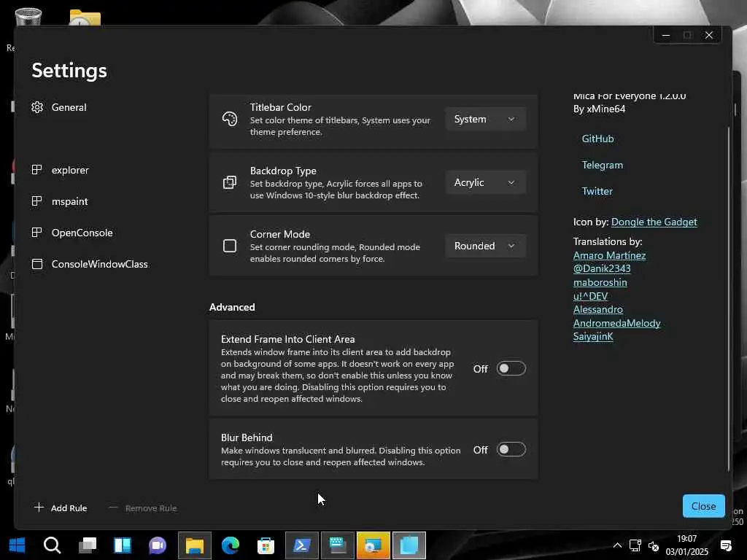Launch Microsoft Edge from the taskbar
This screenshot has height=560, width=747.
[x=230, y=545]
